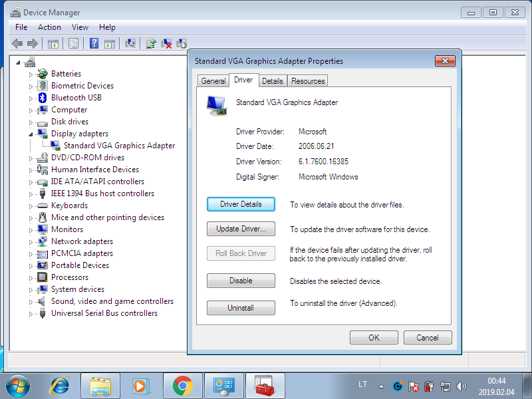Switch to the General tab
The width and height of the screenshot is (532, 399).
tap(213, 81)
